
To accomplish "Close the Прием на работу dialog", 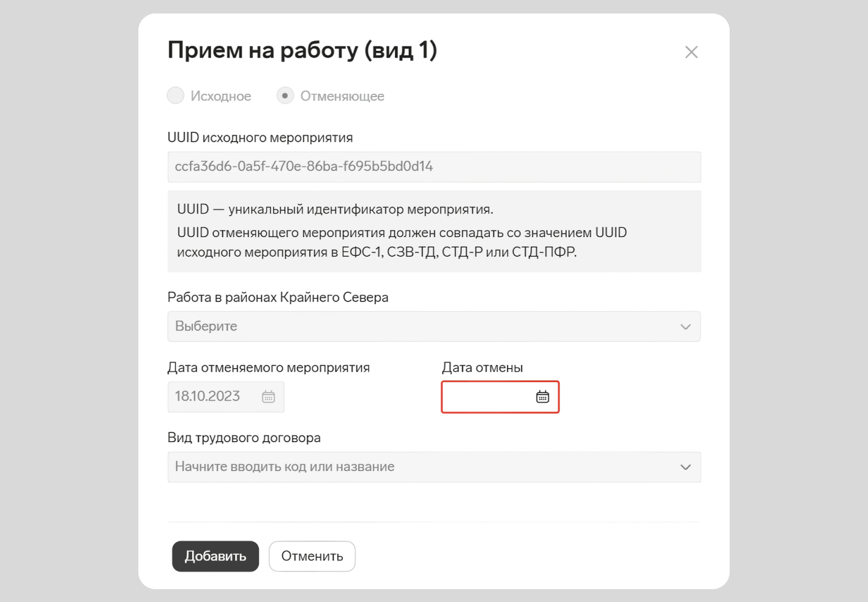I will tap(691, 52).
